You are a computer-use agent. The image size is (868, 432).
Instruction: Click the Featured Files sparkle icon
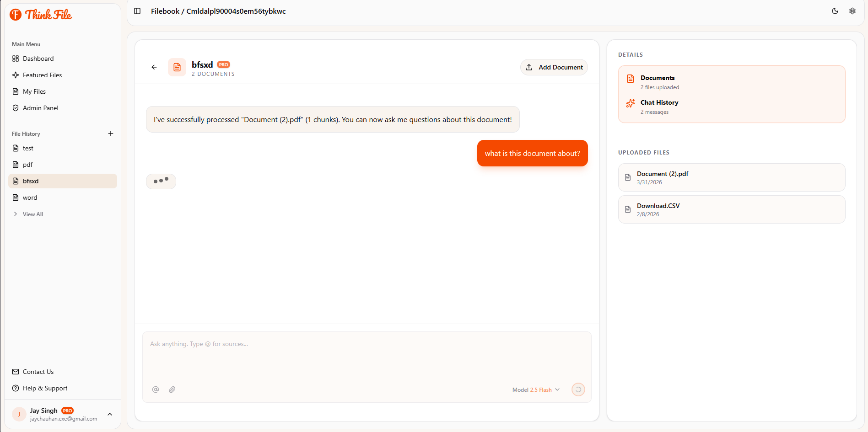16,75
